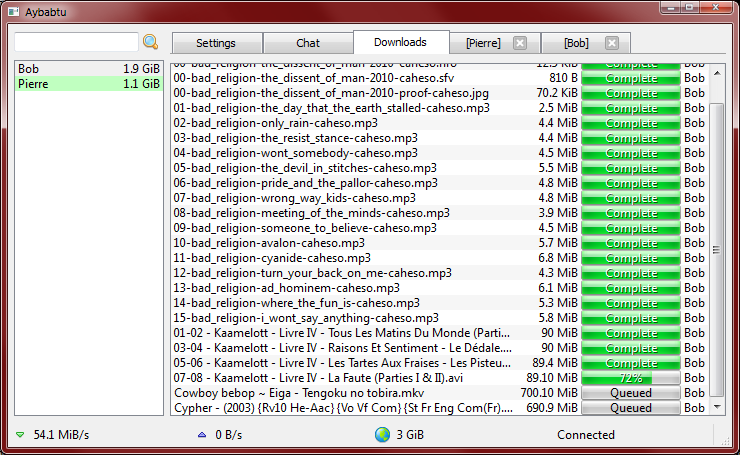
Task: Switch to the Chat tab
Action: click(x=308, y=43)
